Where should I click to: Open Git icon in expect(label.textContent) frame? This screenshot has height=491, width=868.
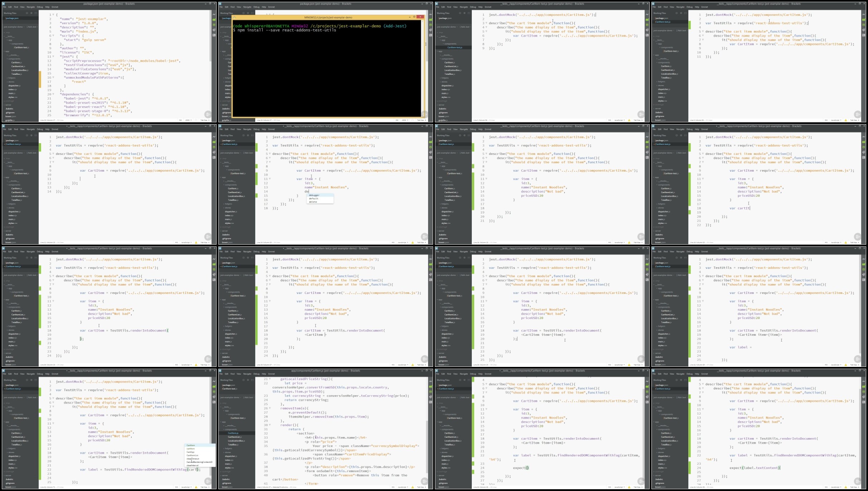pyautogui.click(x=864, y=397)
